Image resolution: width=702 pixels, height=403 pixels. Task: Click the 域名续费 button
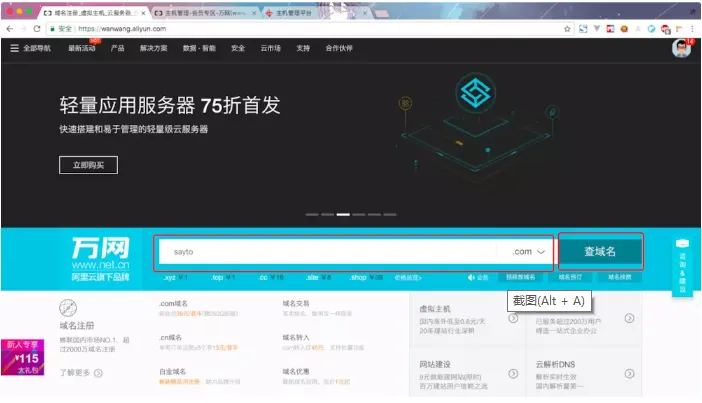tap(620, 277)
